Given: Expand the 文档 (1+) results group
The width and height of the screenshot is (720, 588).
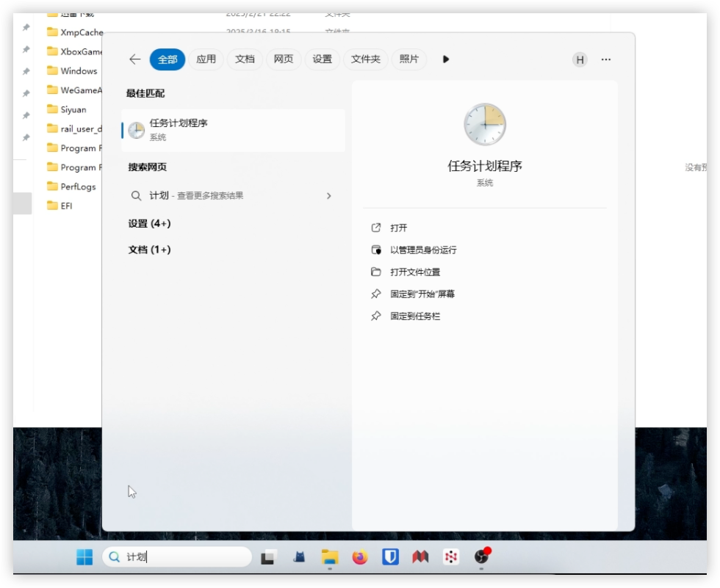Looking at the screenshot, I should (149, 250).
